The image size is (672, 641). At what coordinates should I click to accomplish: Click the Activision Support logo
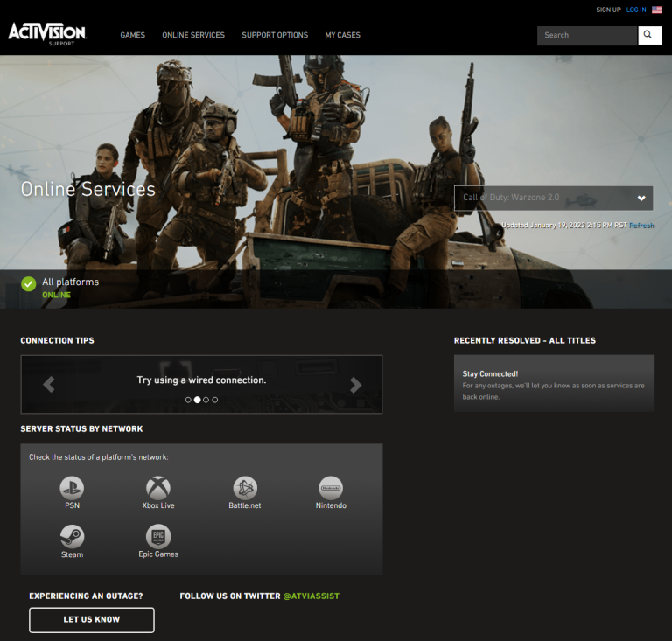tap(47, 34)
